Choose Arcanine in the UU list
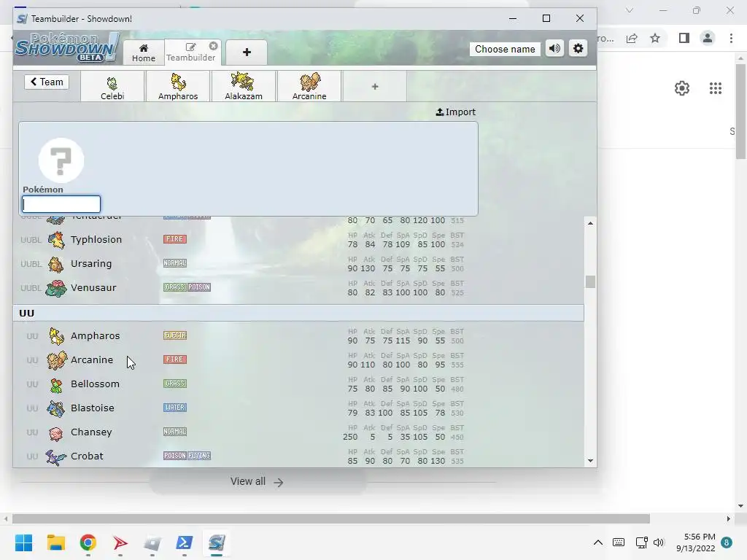747x560 pixels. 298,360
